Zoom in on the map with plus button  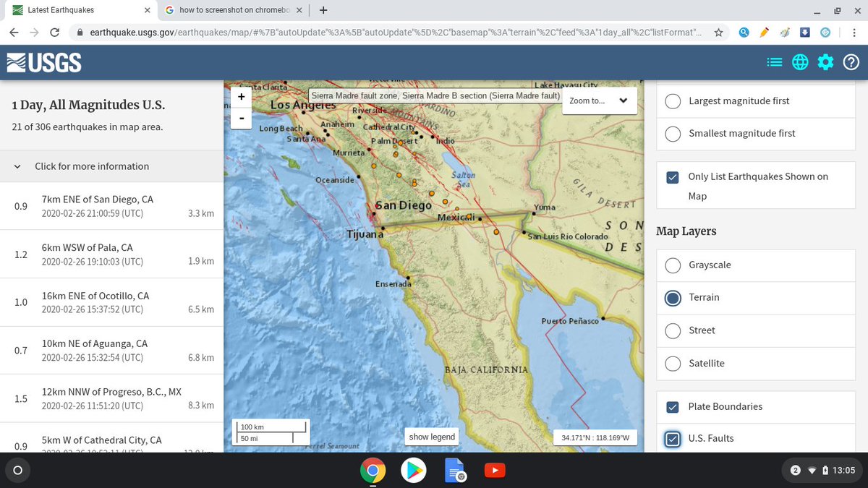[241, 97]
